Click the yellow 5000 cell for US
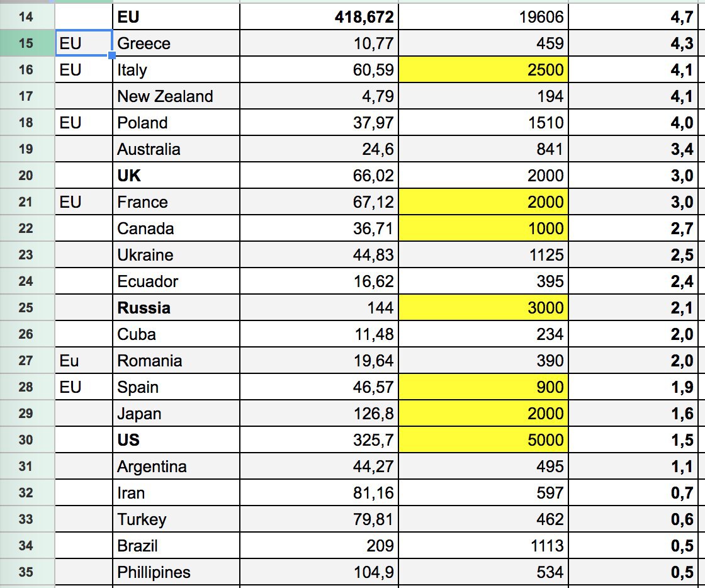Screen dimensions: 705x588 click(x=483, y=440)
